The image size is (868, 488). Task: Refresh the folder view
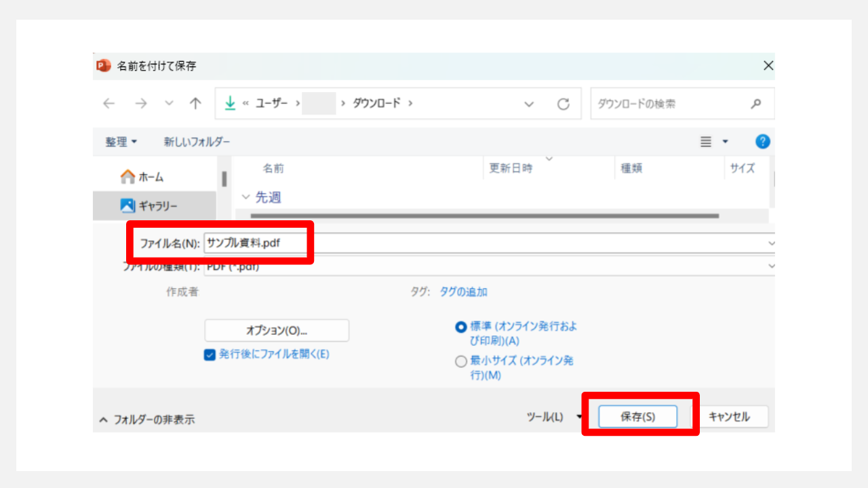563,104
